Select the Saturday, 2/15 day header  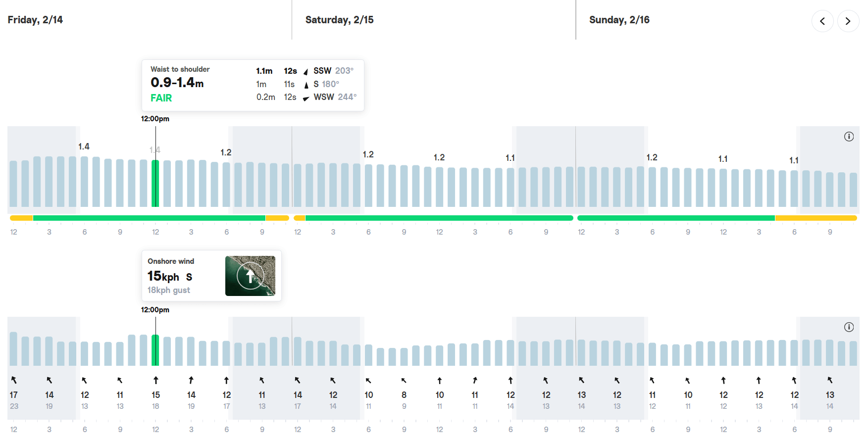click(339, 20)
